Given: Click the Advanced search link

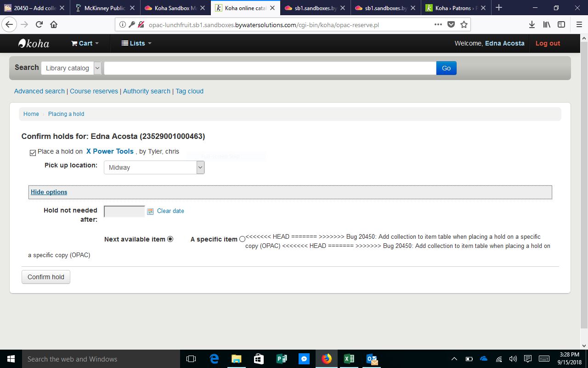Looking at the screenshot, I should pyautogui.click(x=39, y=91).
